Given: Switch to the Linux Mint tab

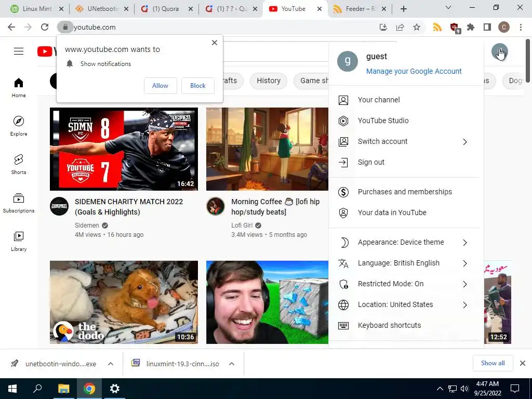Looking at the screenshot, I should coord(37,9).
